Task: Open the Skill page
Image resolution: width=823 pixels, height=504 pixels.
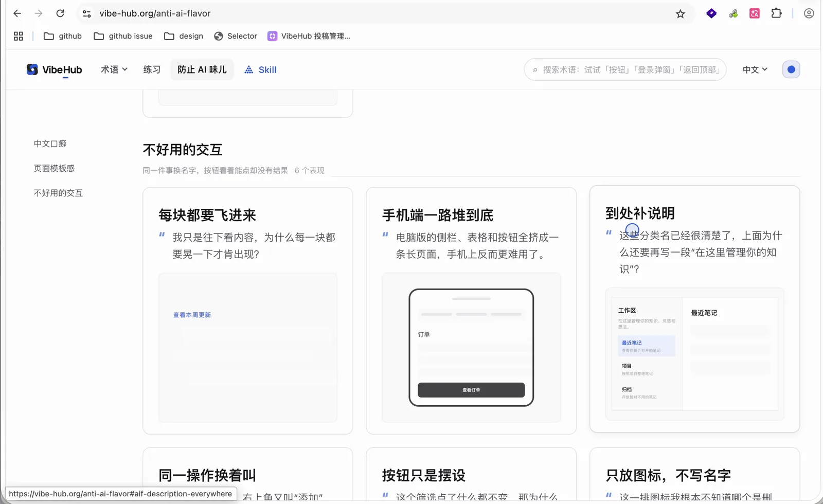Action: (x=260, y=69)
